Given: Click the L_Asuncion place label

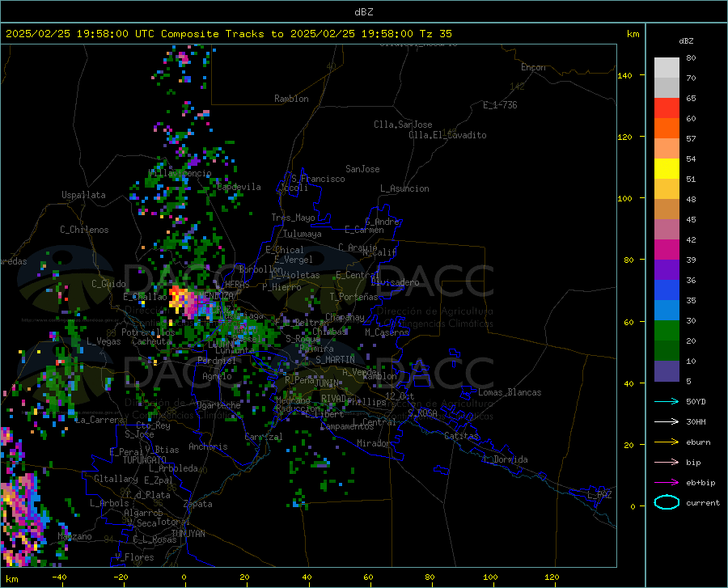Looking at the screenshot, I should tap(404, 188).
